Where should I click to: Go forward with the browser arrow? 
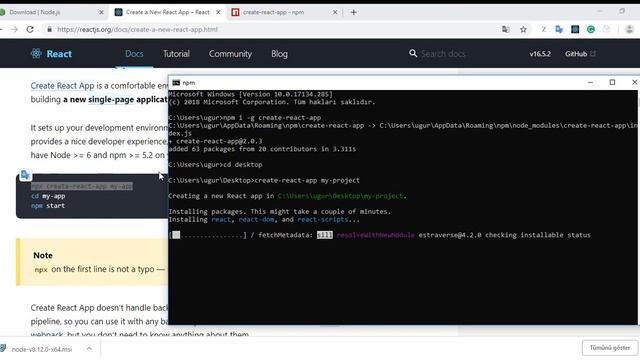[x=14, y=29]
